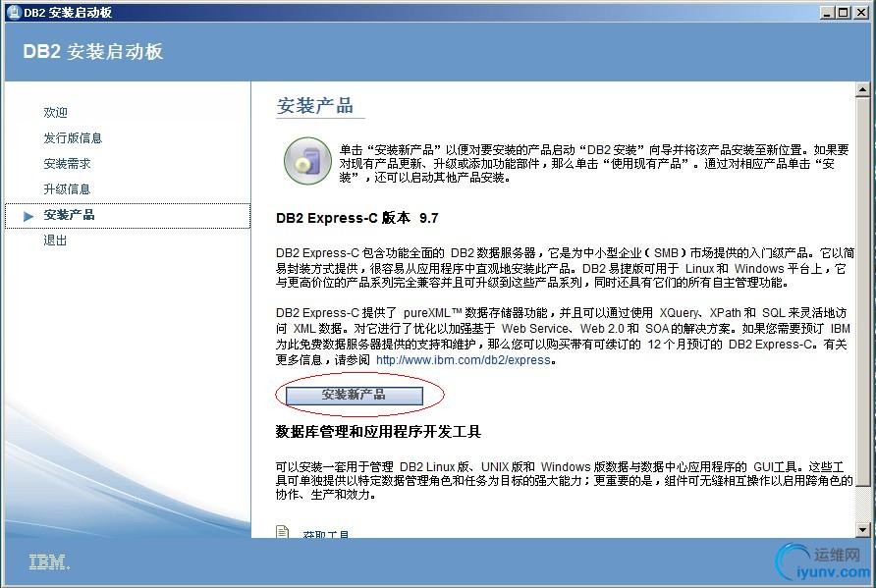Click the 安装产品 page heading
876x588 pixels.
pos(315,106)
